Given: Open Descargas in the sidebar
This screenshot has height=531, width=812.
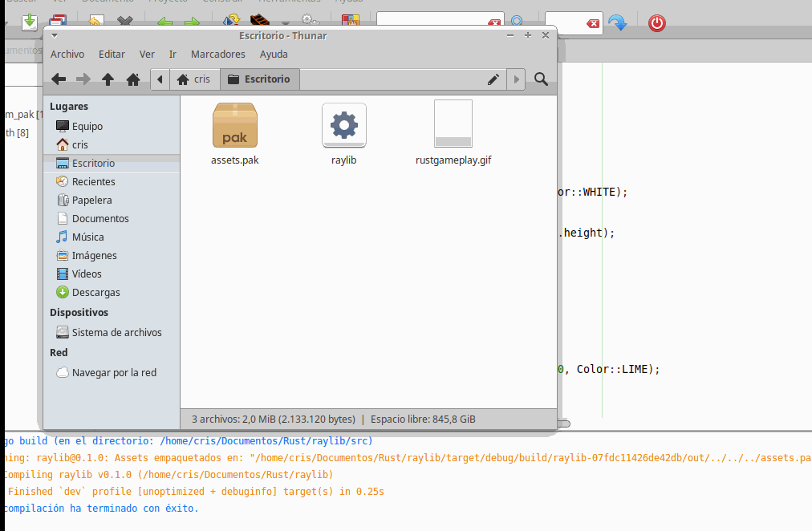Looking at the screenshot, I should 112,293.
